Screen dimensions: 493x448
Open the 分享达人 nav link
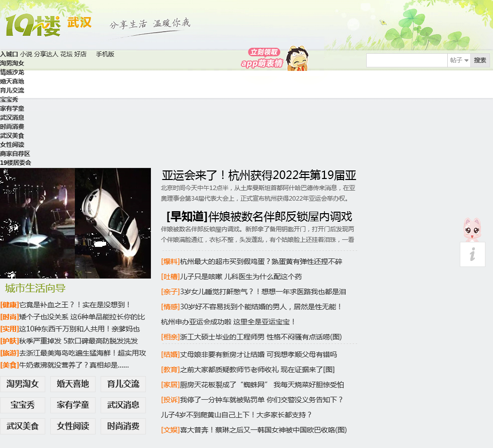pos(46,54)
